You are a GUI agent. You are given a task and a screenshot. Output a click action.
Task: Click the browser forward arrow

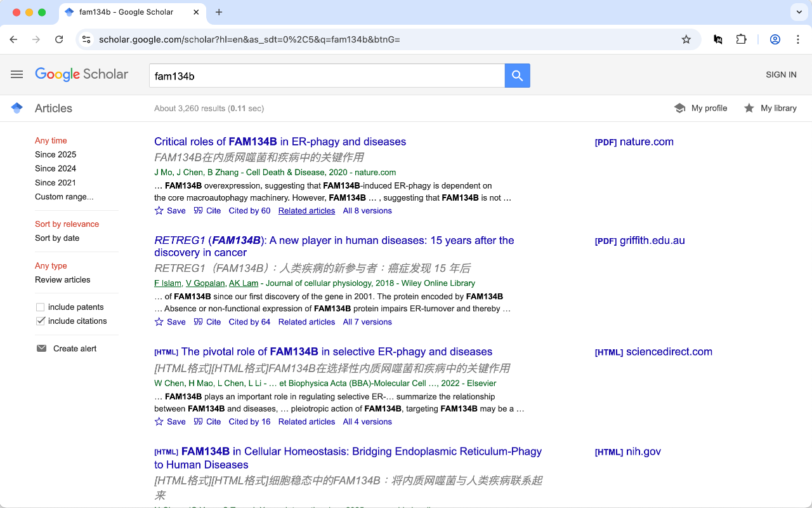point(36,39)
